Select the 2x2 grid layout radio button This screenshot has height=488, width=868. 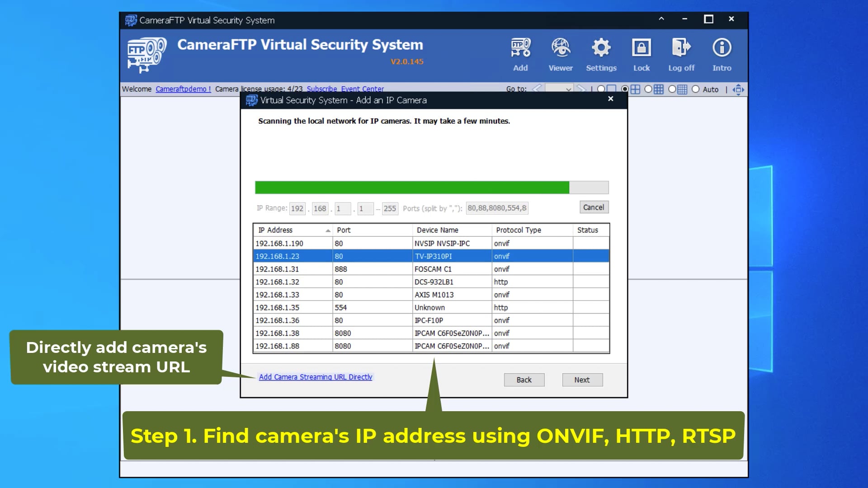pos(625,89)
